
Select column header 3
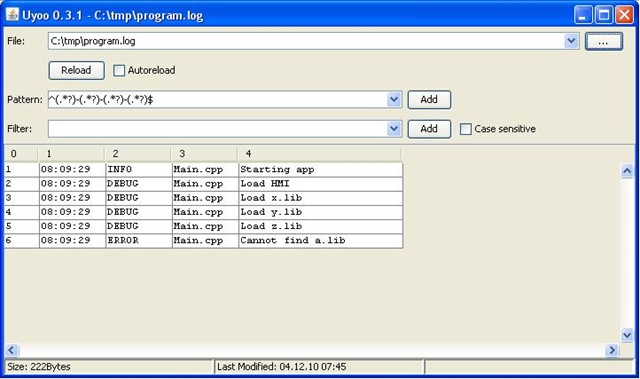[x=204, y=154]
